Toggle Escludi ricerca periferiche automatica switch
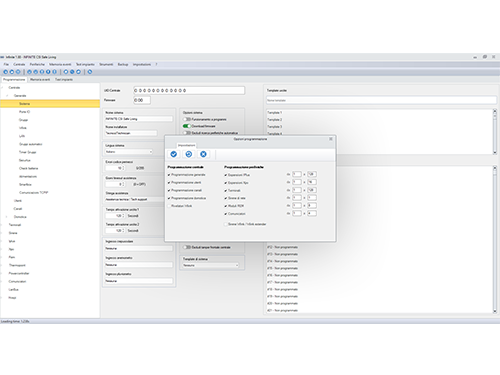The image size is (500, 375). (186, 133)
